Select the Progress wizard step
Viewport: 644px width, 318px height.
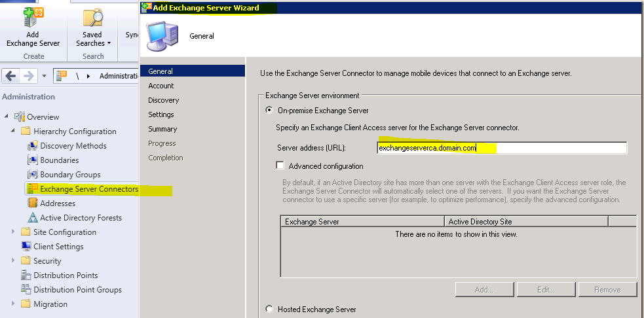tap(162, 143)
